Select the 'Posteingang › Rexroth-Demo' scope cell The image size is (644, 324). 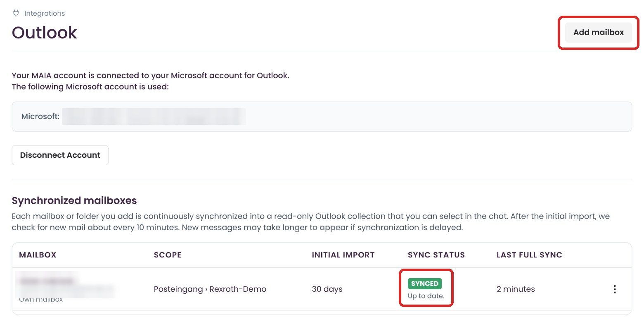coord(210,289)
